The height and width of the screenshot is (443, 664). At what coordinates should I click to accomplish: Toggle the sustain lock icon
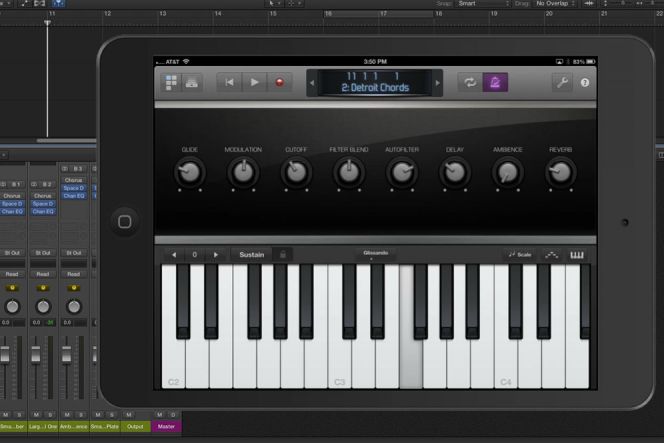click(x=283, y=255)
